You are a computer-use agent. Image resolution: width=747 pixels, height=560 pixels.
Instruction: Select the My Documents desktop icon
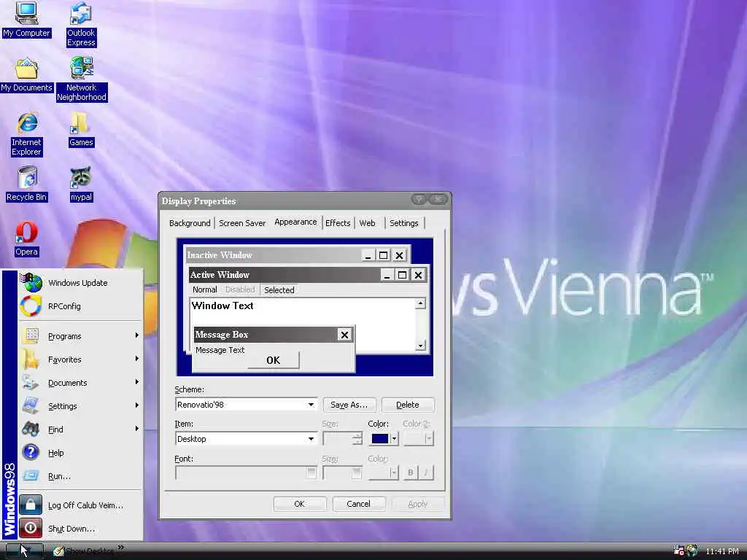26,75
